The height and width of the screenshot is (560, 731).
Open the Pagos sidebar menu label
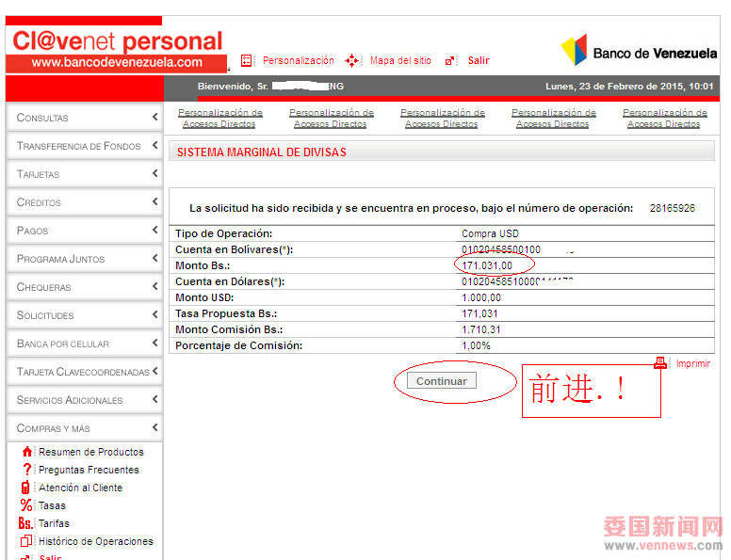32,231
